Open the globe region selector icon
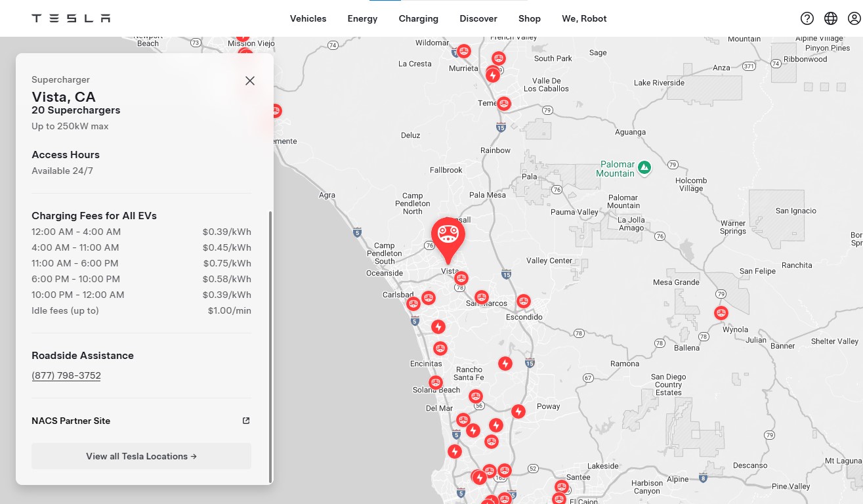The image size is (863, 504). 831,18
